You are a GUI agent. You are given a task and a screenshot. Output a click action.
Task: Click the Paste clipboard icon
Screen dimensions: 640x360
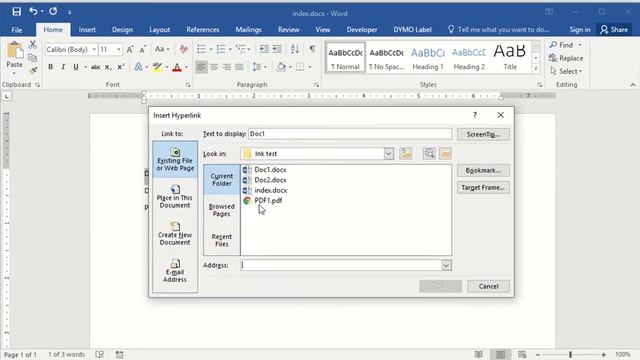(15, 51)
